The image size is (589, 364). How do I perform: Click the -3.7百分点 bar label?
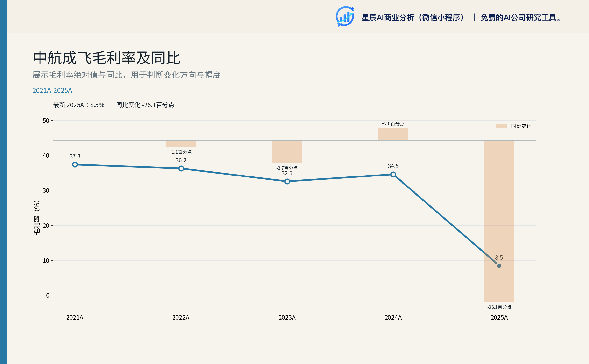pos(287,168)
